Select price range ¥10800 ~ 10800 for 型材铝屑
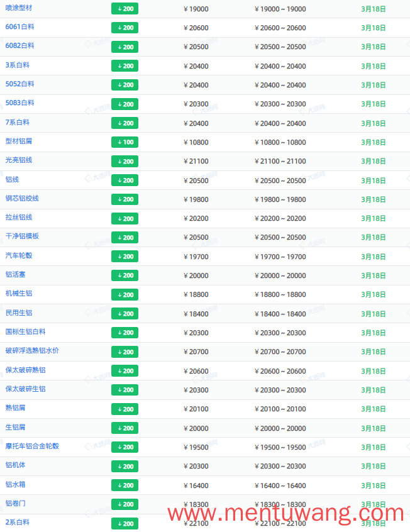The width and height of the screenshot is (410, 532). pyautogui.click(x=280, y=143)
